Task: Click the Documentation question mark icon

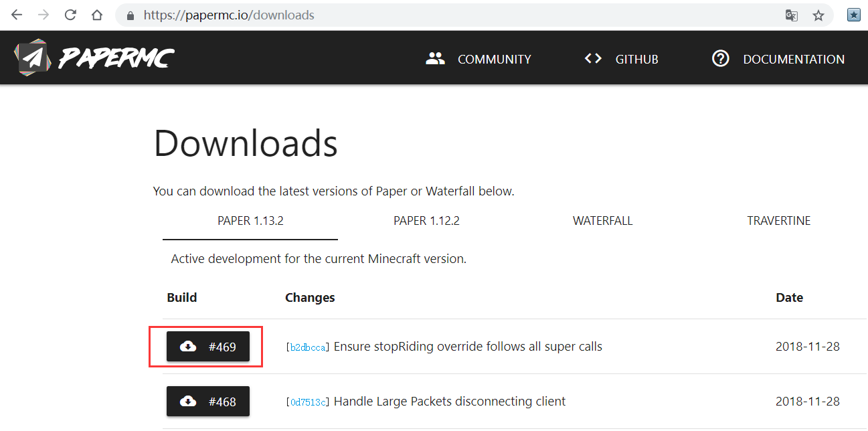Action: [x=720, y=59]
